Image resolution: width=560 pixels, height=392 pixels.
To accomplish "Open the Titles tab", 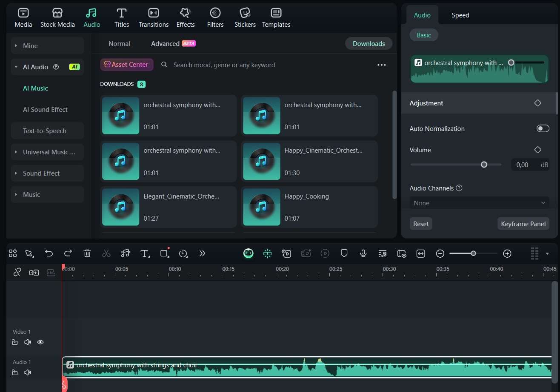I will pos(122,18).
